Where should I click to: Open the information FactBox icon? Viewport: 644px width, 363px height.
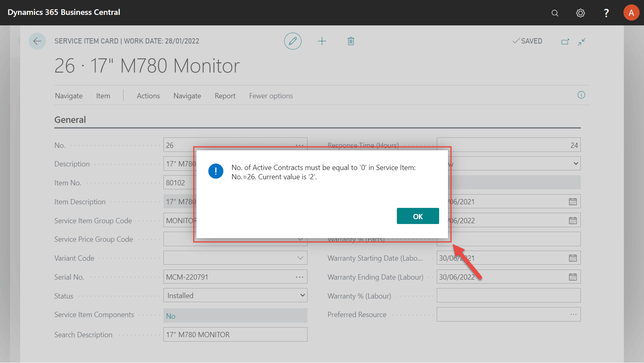(581, 95)
